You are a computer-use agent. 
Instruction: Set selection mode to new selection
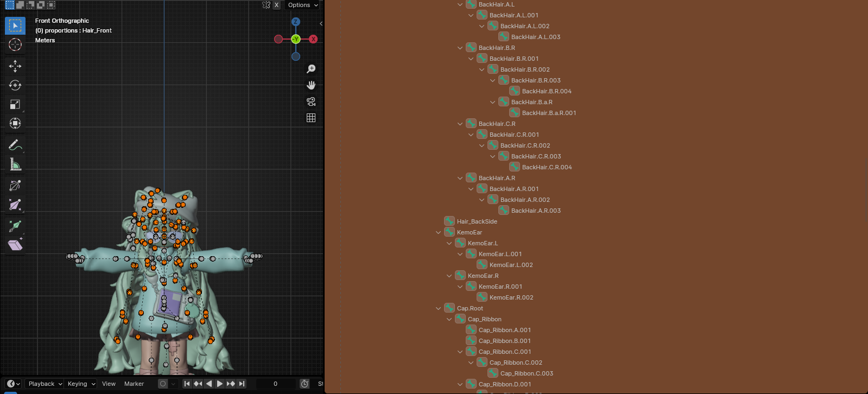[10, 5]
